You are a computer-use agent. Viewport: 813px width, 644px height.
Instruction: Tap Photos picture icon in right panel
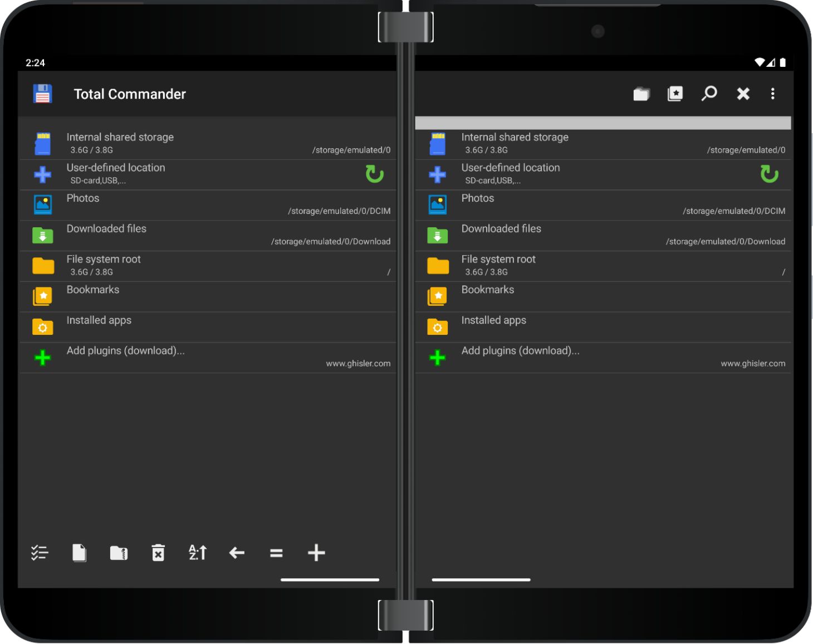pos(438,204)
